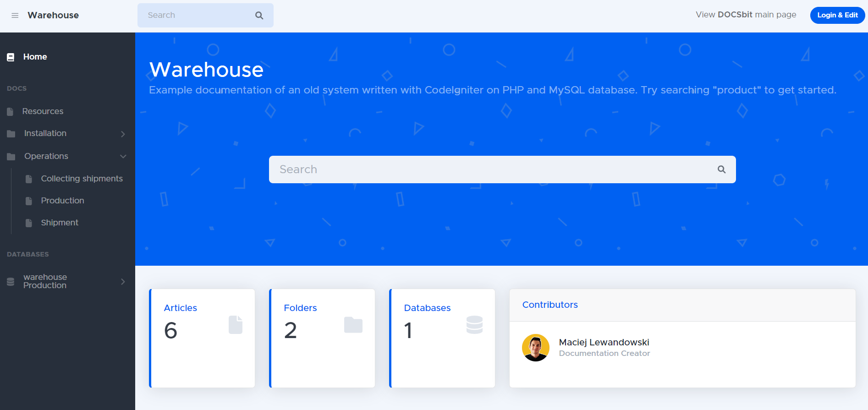This screenshot has height=410, width=868.
Task: Click the warehouse database icon in sidebar
Action: (11, 282)
